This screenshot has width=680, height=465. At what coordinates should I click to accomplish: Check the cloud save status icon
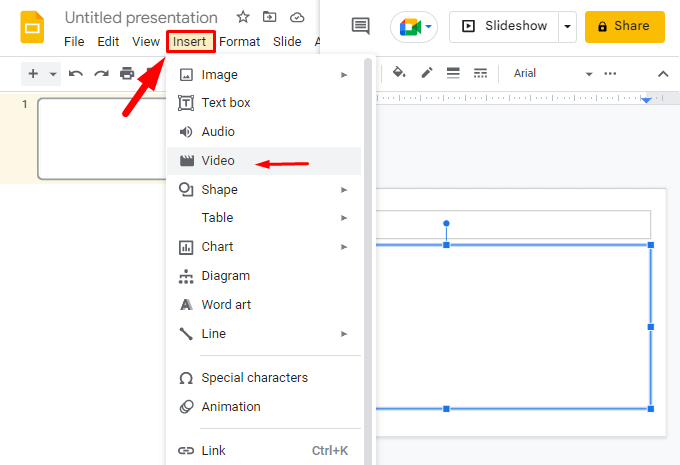[297, 17]
